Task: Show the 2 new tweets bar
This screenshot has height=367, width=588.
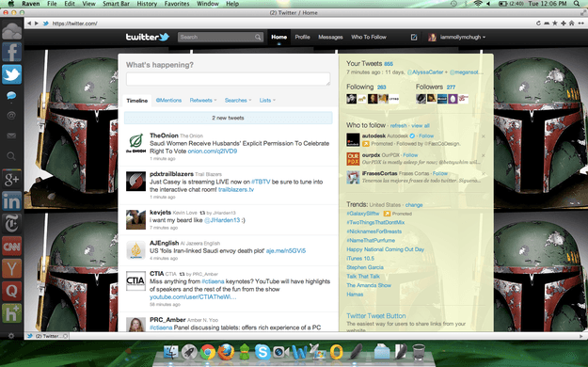Action: pos(228,118)
